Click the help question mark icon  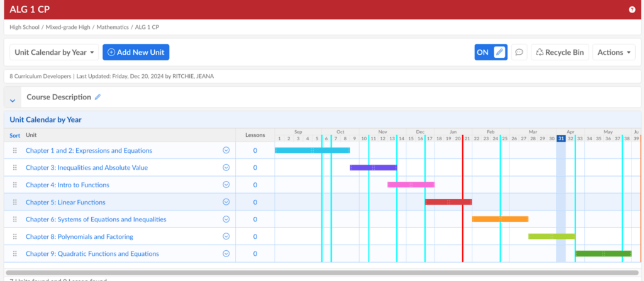tap(632, 9)
